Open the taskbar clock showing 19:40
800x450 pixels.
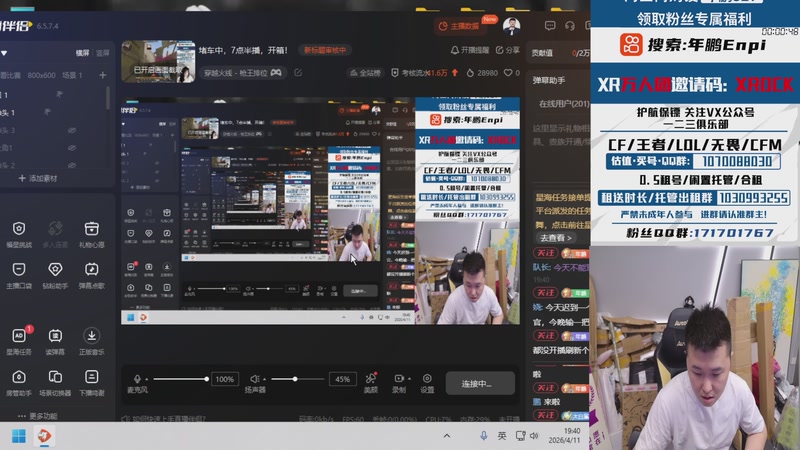pyautogui.click(x=566, y=435)
